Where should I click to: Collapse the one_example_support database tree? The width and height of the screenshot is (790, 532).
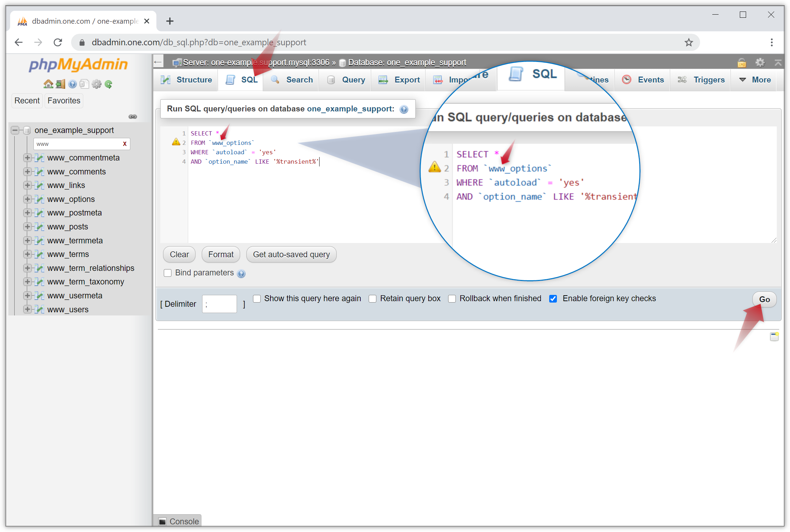tap(15, 130)
